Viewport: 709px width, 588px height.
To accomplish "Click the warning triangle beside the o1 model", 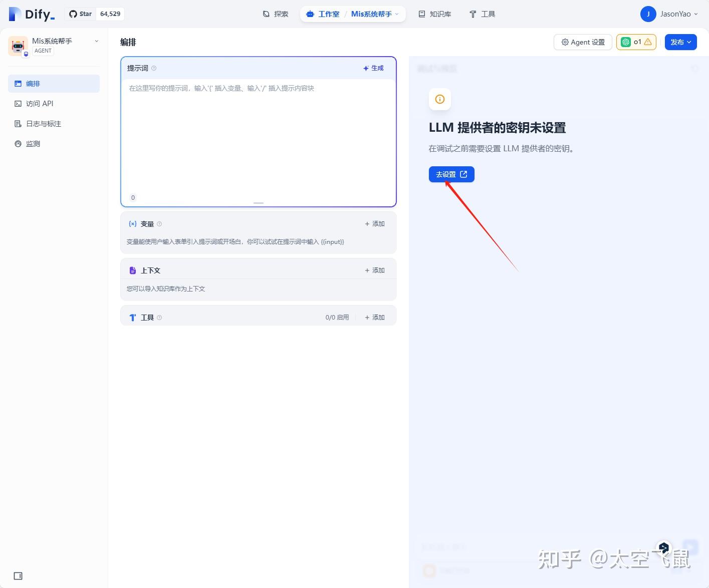I will tap(648, 42).
